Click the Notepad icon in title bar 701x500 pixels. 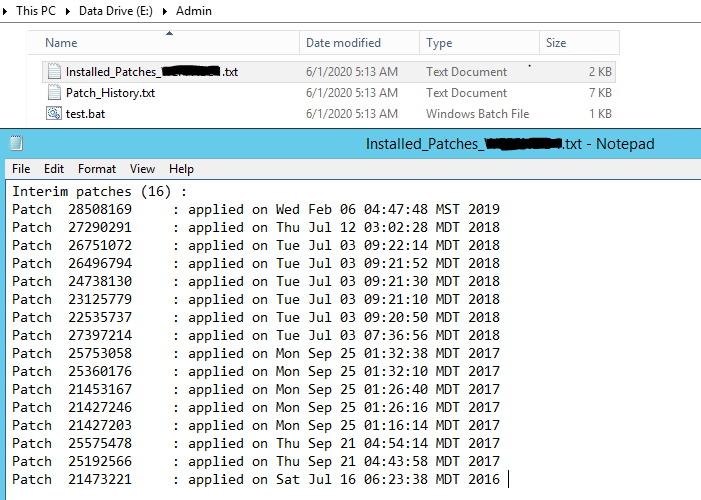pos(16,144)
